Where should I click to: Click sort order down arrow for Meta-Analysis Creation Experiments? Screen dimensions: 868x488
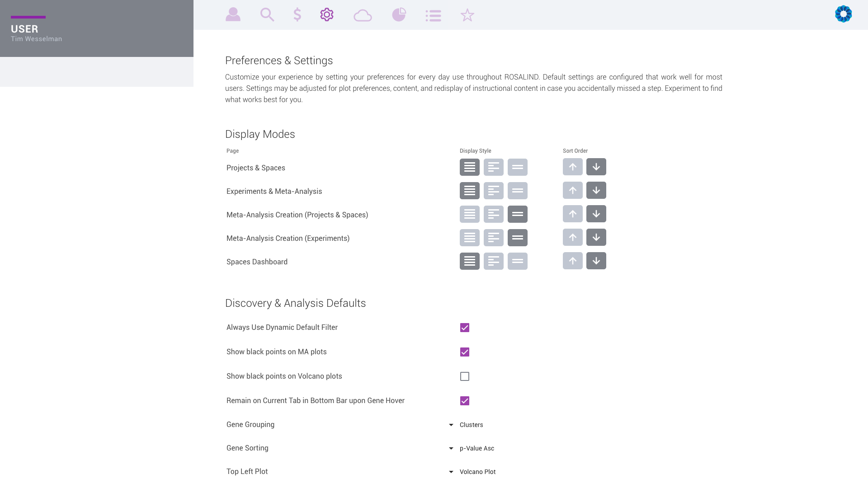pyautogui.click(x=596, y=237)
